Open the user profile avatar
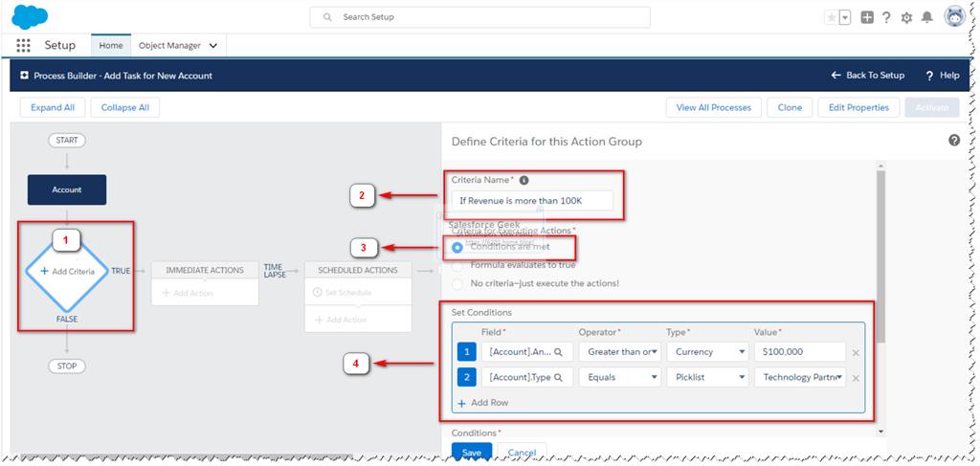The height and width of the screenshot is (466, 980). coord(955,17)
